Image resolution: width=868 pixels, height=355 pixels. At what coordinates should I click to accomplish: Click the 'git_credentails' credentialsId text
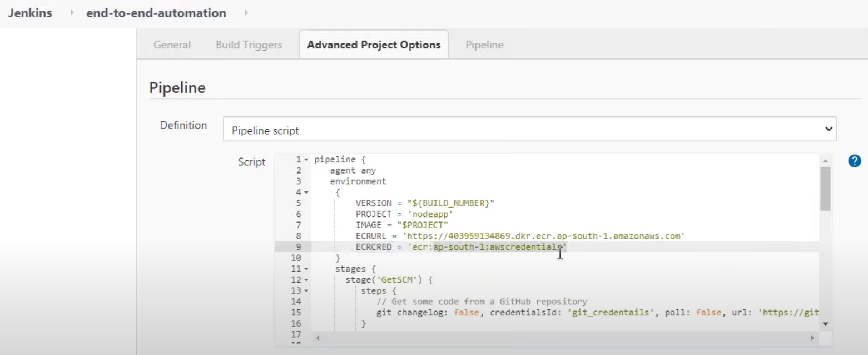tap(610, 313)
